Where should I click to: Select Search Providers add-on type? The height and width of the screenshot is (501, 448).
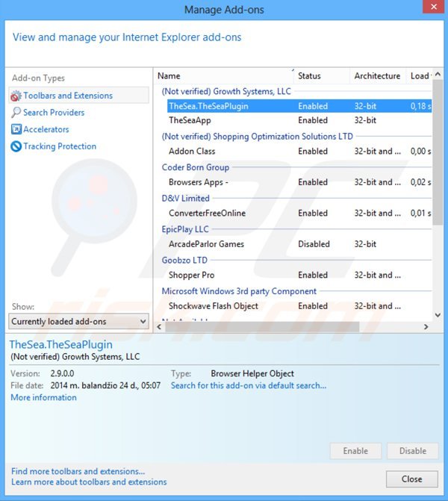pyautogui.click(x=54, y=113)
